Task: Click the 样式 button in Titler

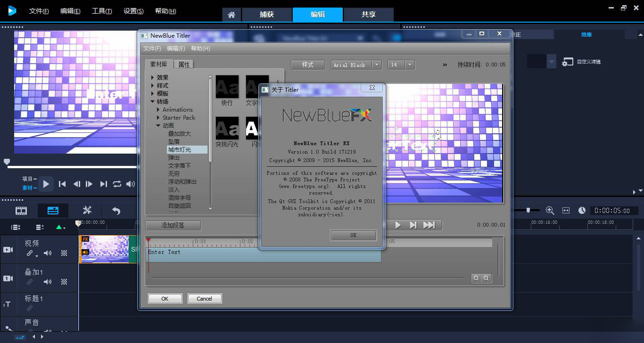Action: coord(308,65)
